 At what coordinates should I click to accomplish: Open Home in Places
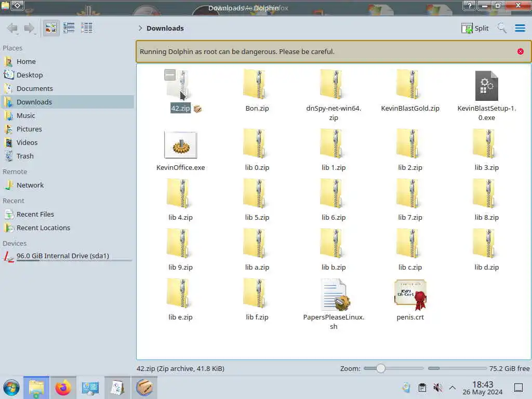tap(67, 61)
